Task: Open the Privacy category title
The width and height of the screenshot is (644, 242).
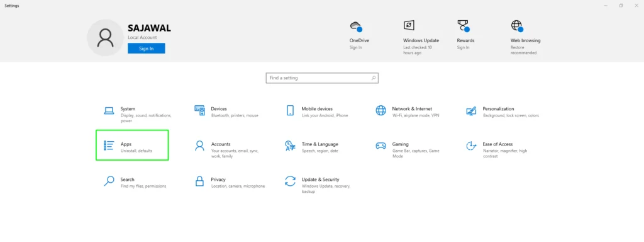Action: tap(218, 180)
